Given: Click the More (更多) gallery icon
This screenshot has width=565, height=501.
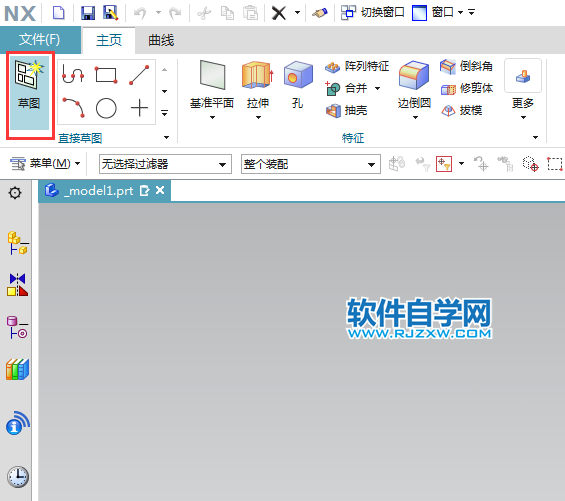Looking at the screenshot, I should pyautogui.click(x=523, y=76).
